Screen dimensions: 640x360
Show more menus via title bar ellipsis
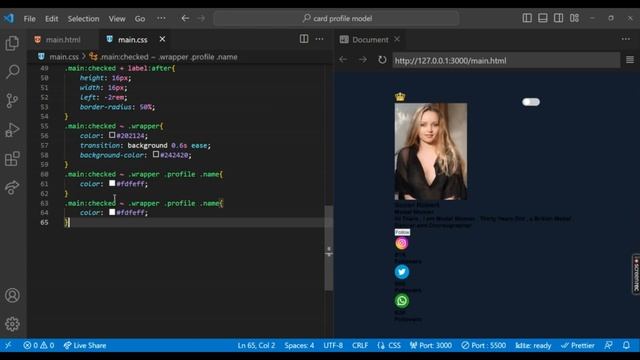point(161,18)
